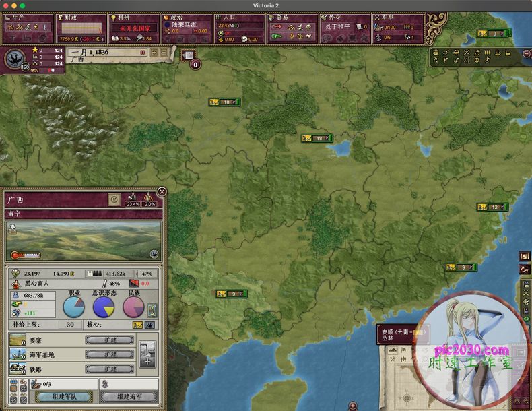532x411 pixels.
Task: Select the army of 18 near the lake
Action: (x=317, y=138)
